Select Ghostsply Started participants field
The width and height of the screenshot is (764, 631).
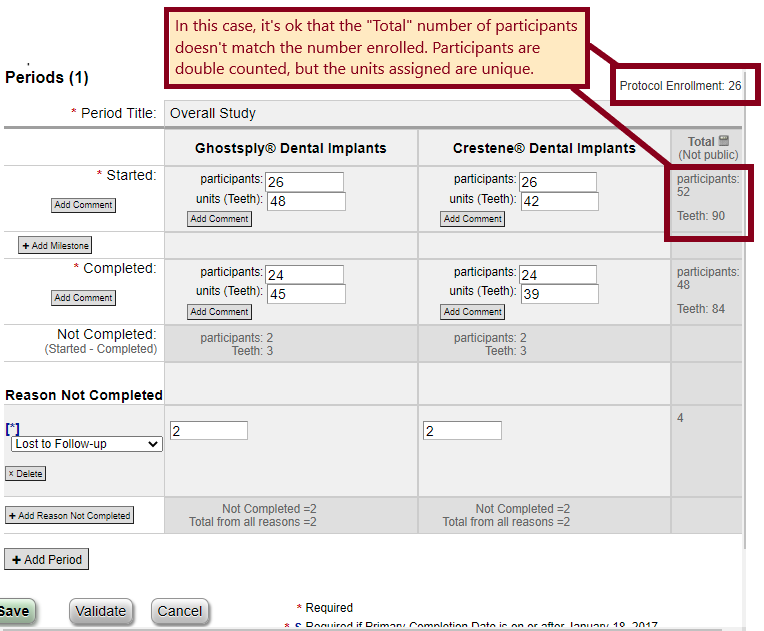pos(304,182)
